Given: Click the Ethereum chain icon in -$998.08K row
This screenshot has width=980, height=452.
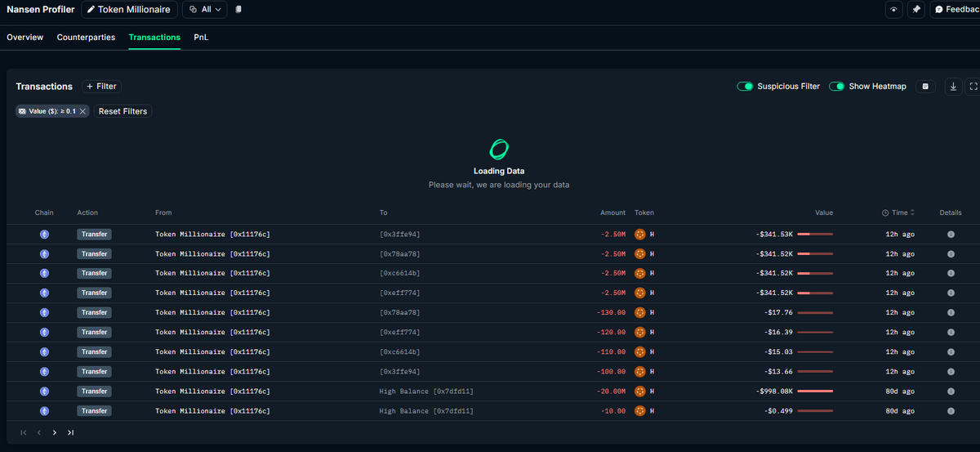Looking at the screenshot, I should (44, 392).
